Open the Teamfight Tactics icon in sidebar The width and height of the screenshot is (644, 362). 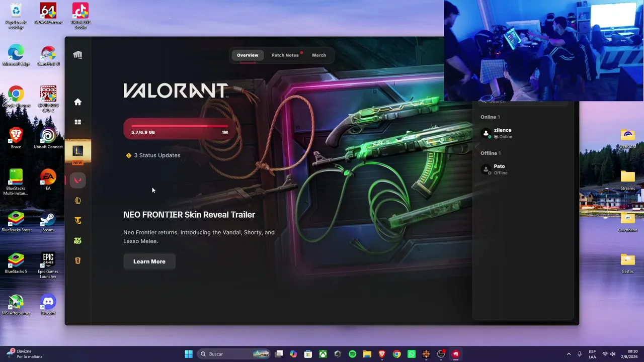[77, 221]
